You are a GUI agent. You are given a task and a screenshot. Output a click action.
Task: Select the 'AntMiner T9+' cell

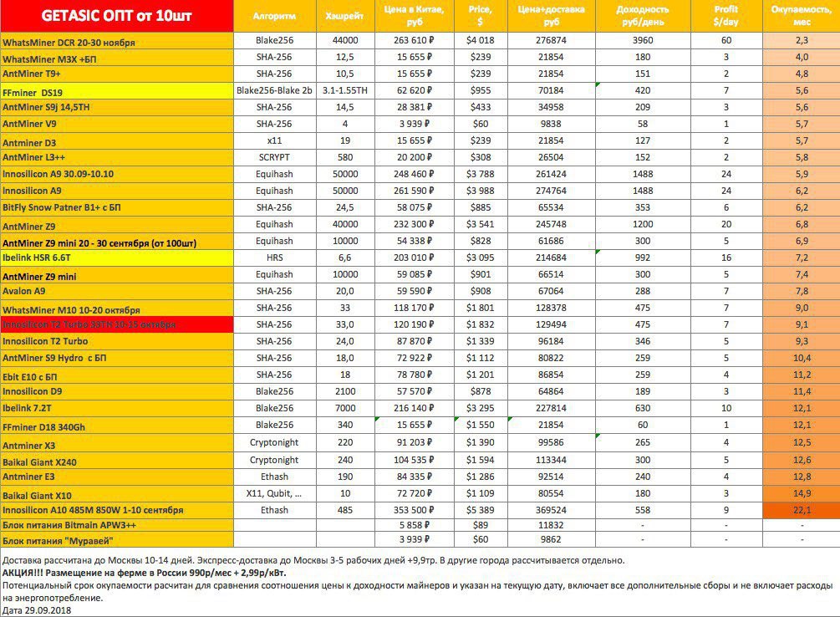(117, 74)
